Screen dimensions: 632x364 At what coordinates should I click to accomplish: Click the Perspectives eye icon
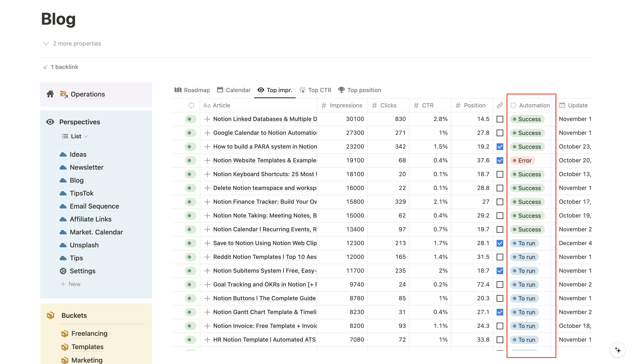coord(50,122)
